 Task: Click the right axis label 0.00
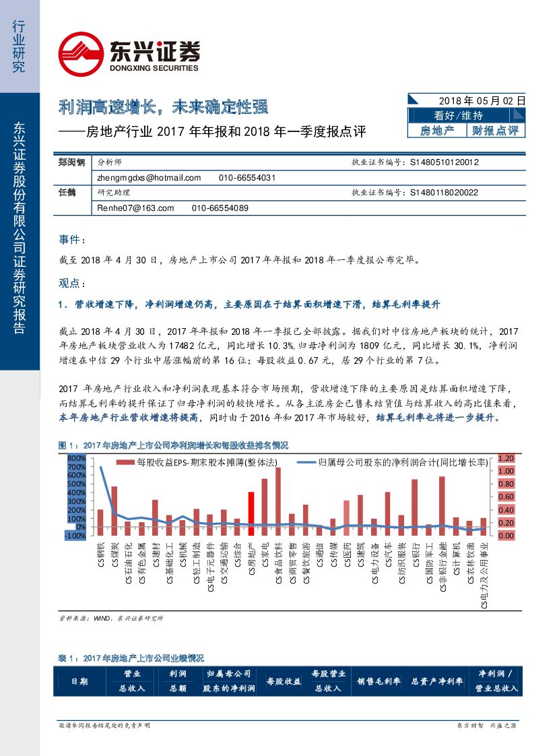[x=505, y=536]
